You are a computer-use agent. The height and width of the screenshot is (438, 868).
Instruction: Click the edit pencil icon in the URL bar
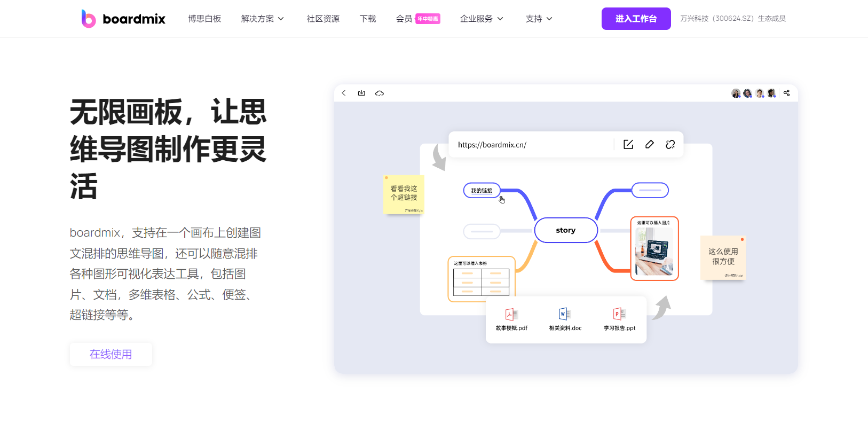650,144
